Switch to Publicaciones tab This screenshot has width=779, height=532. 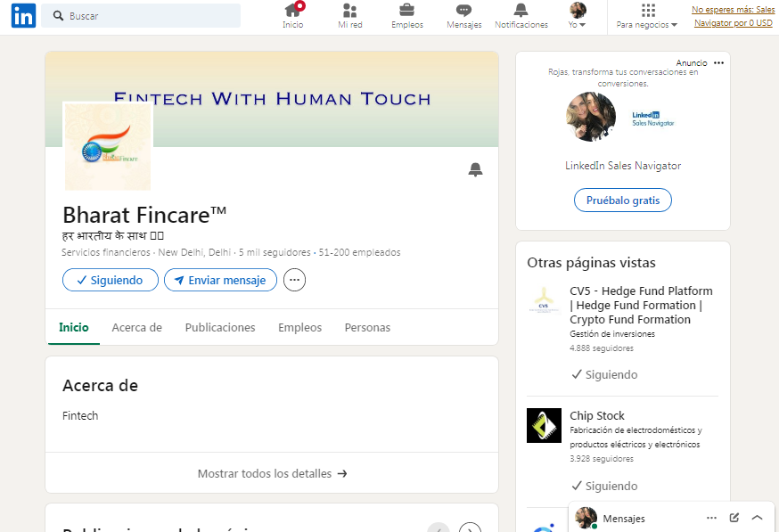click(x=220, y=327)
